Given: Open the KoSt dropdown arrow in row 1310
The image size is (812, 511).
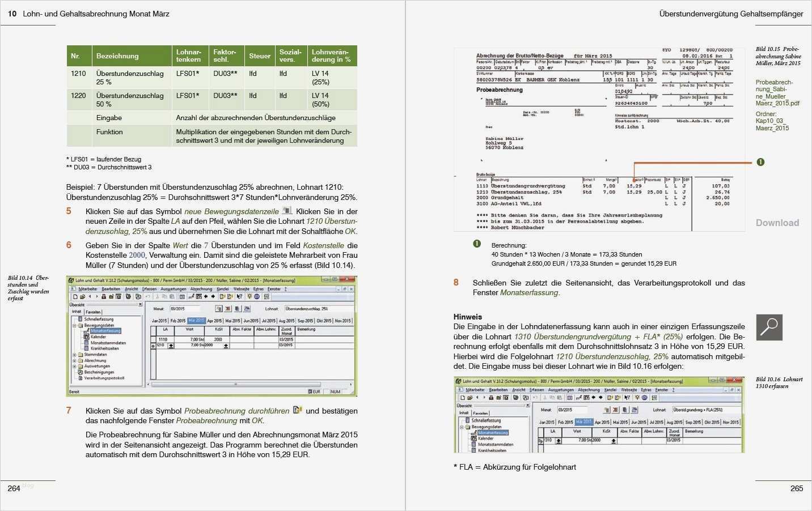Looking at the screenshot, I should point(613,440).
